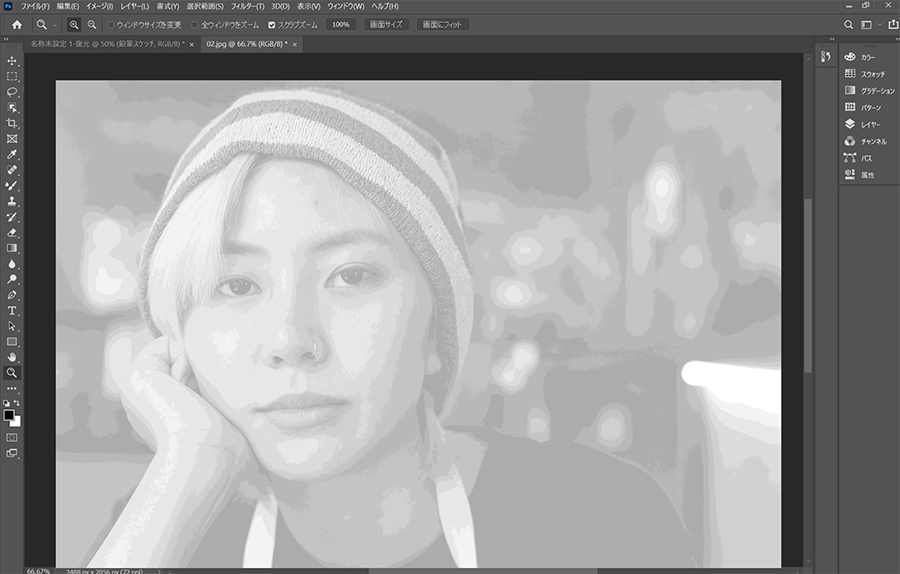Click the zoom out magnifier icon
Viewport: 900px width, 574px height.
91,24
